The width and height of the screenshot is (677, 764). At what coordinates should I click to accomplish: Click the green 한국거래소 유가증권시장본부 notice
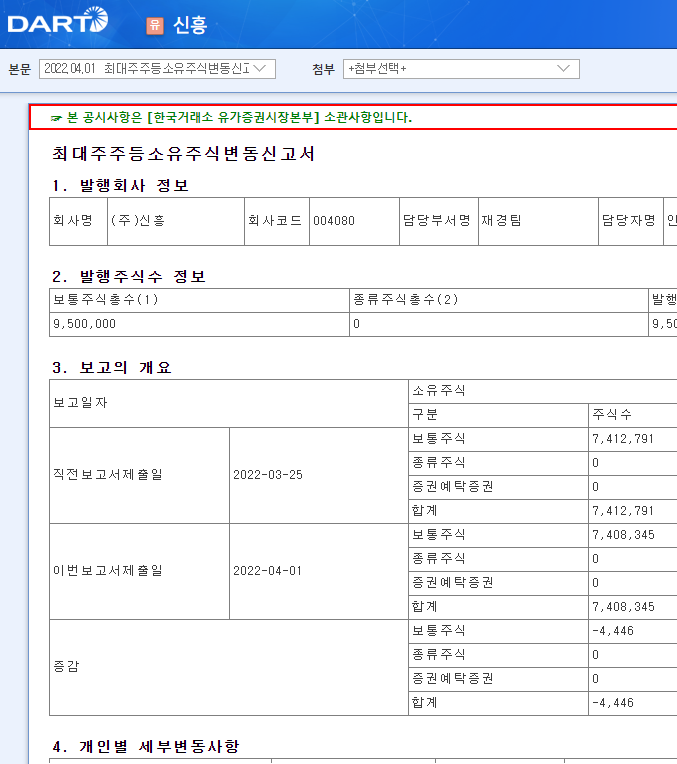[x=232, y=117]
